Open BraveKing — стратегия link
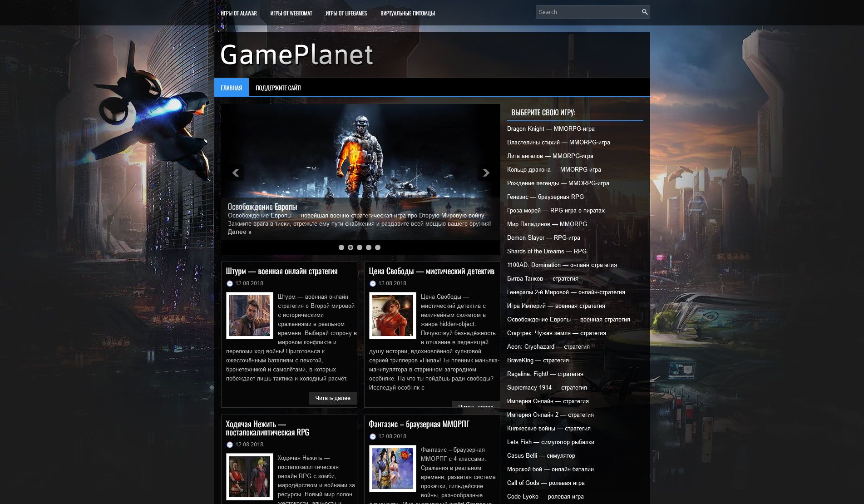 tap(538, 360)
